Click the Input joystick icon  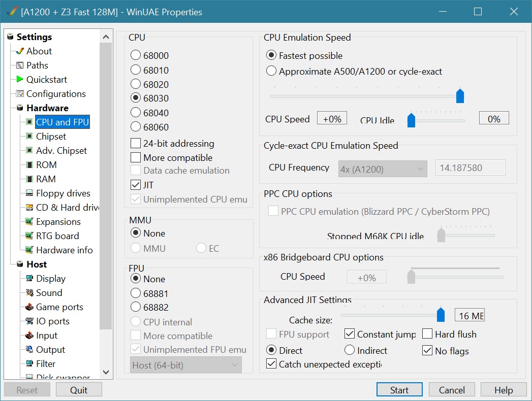[29, 336]
